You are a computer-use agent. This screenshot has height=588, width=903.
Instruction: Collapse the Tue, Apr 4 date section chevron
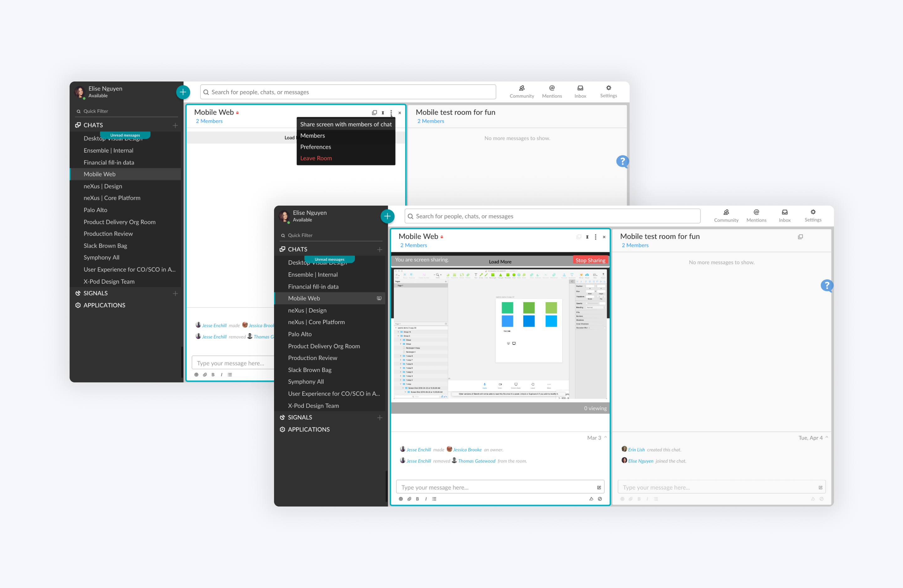tap(827, 438)
